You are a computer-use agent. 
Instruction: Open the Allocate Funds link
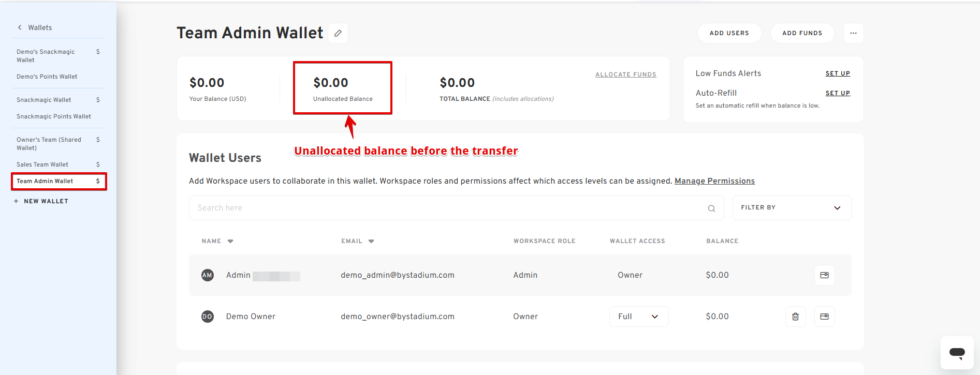coord(625,74)
